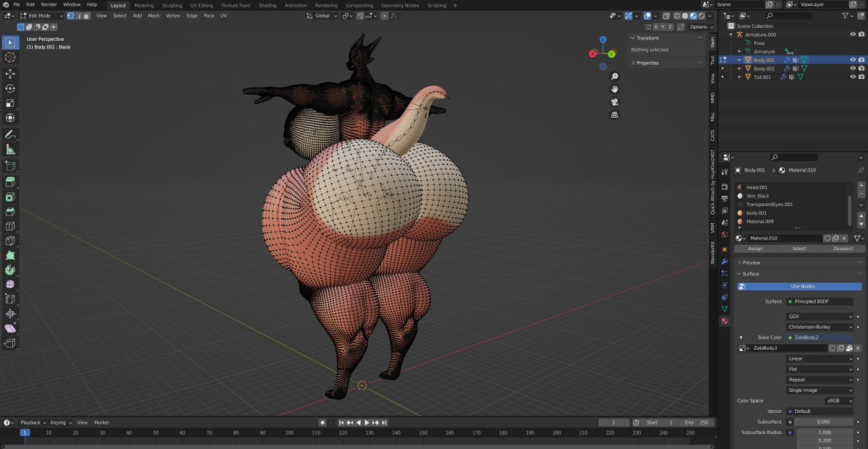
Task: Switch to the Sculpting workspace tab
Action: [x=172, y=5]
